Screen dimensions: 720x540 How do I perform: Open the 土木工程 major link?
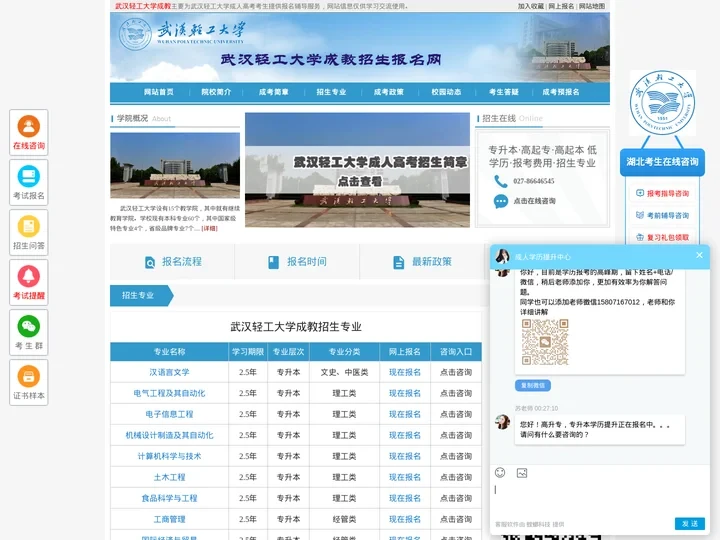click(169, 478)
